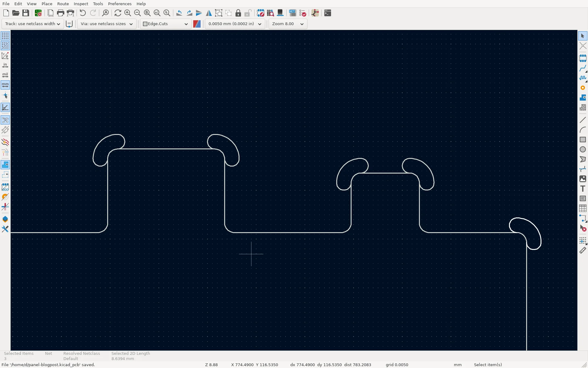
Task: Rotate selection counterclockwise
Action: (179, 13)
